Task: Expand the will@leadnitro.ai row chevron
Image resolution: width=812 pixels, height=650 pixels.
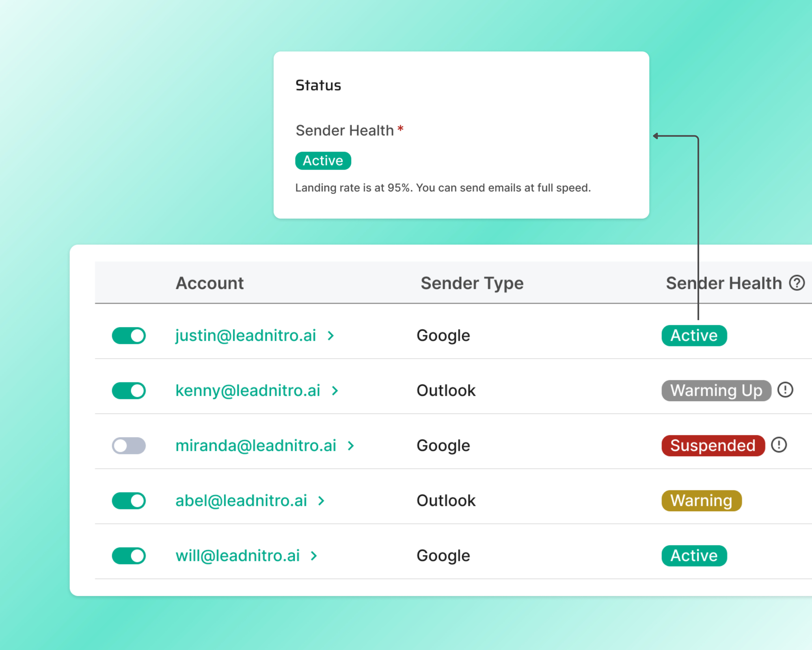Action: [314, 556]
